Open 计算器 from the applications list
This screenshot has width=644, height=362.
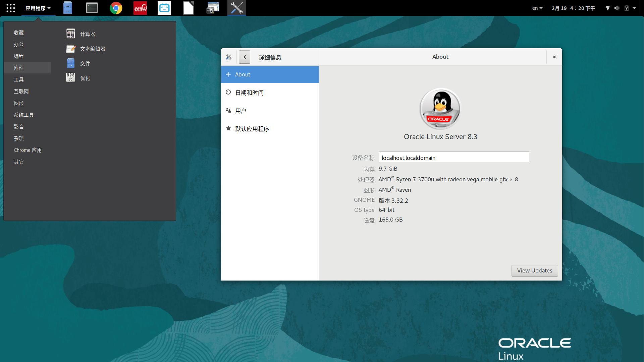point(88,34)
